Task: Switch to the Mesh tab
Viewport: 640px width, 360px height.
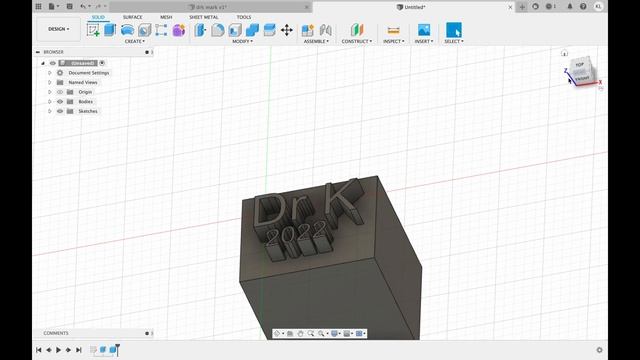Action: click(166, 17)
